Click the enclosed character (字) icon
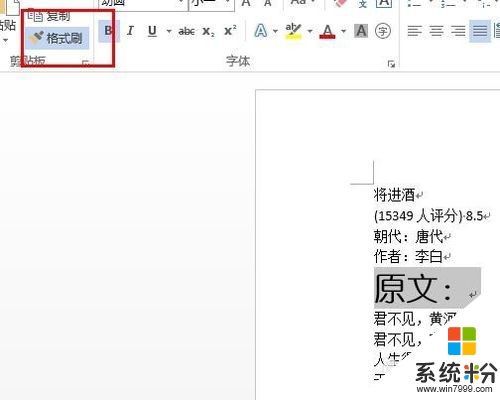This screenshot has height=400, width=500. (x=383, y=31)
